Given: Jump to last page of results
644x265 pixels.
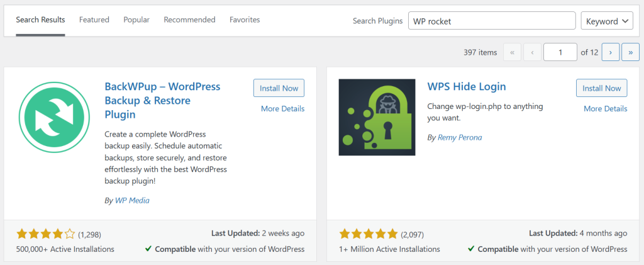Looking at the screenshot, I should pos(630,52).
